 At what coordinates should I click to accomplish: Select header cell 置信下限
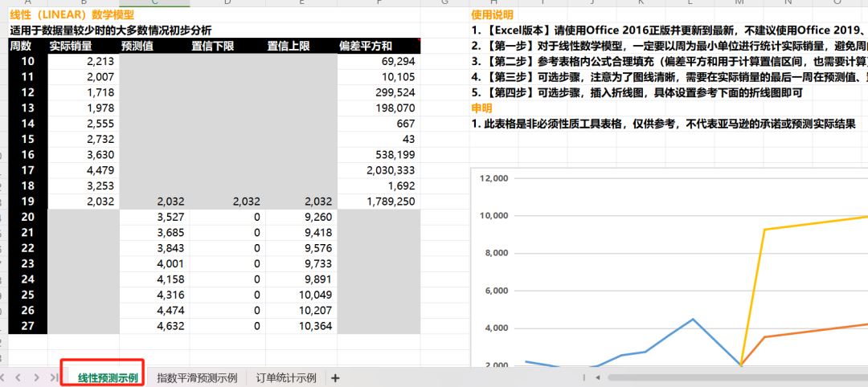tap(227, 46)
